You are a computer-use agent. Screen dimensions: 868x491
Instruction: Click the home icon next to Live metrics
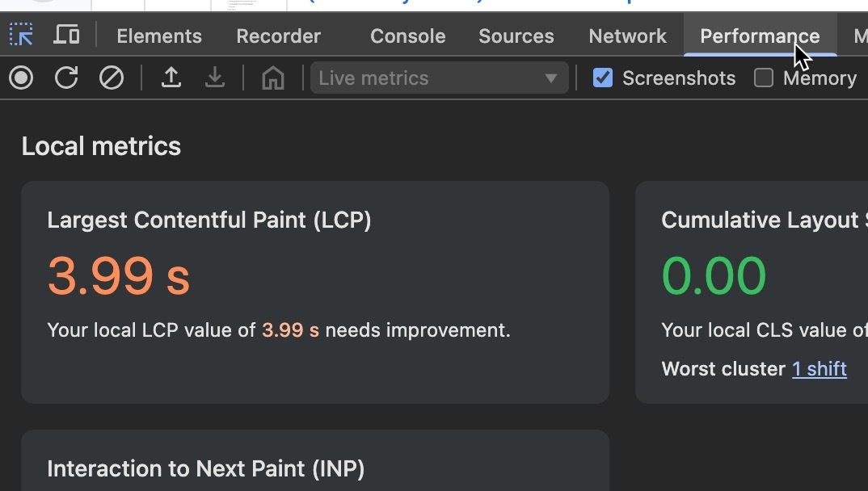[272, 78]
